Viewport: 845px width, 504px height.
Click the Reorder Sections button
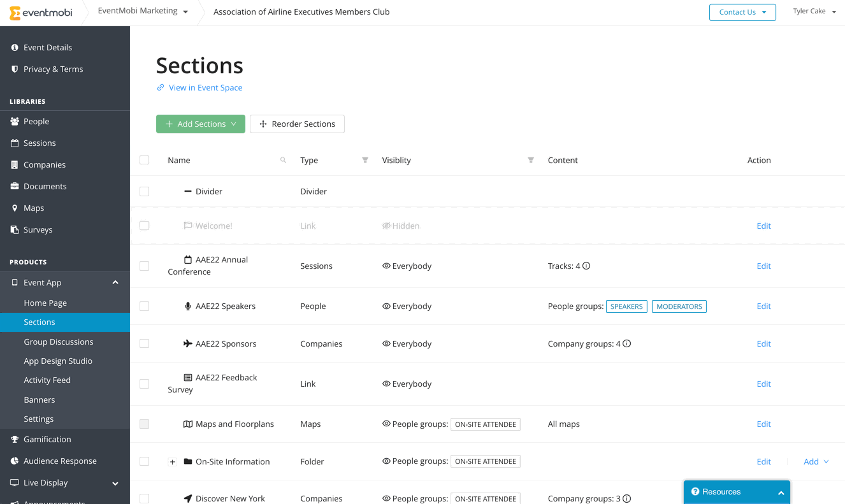pos(297,124)
